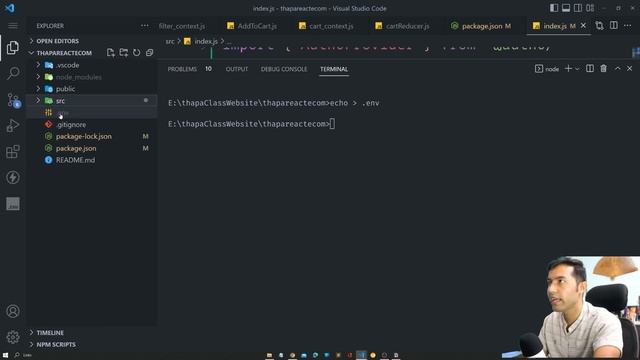
Task: Open package-lock.json in explorer
Action: click(x=83, y=136)
